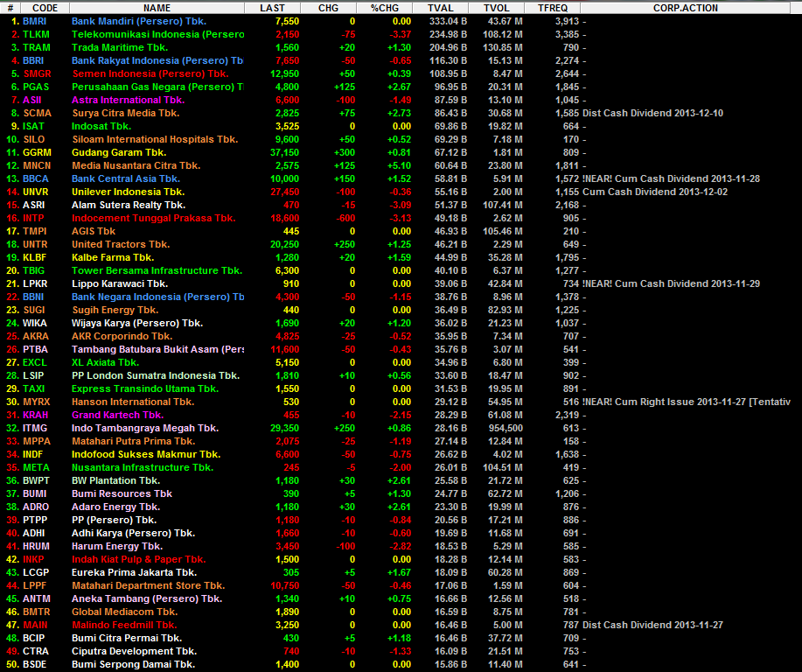The image size is (802, 672).
Task: Select Bumi Serpong Damai Tbk.
Action: click(x=134, y=664)
